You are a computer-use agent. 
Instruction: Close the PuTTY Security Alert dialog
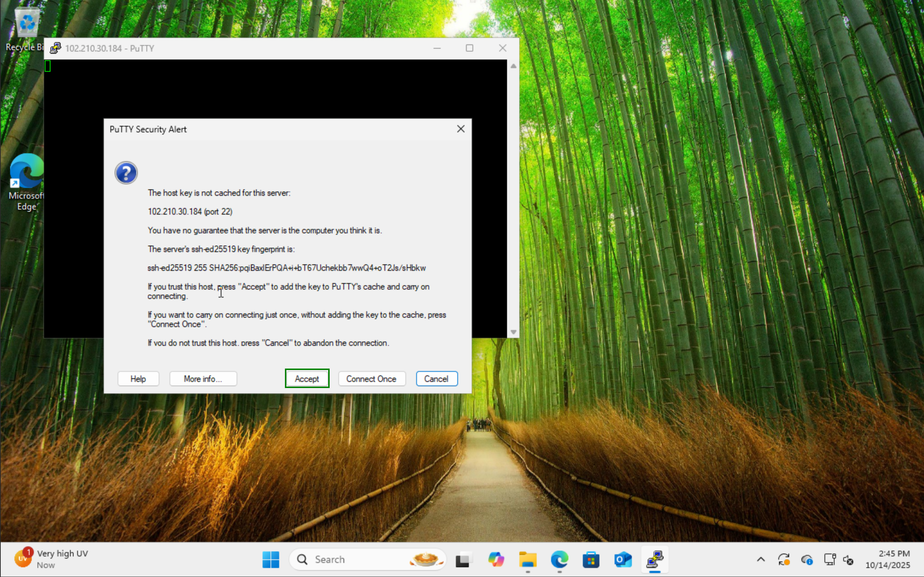tap(461, 129)
